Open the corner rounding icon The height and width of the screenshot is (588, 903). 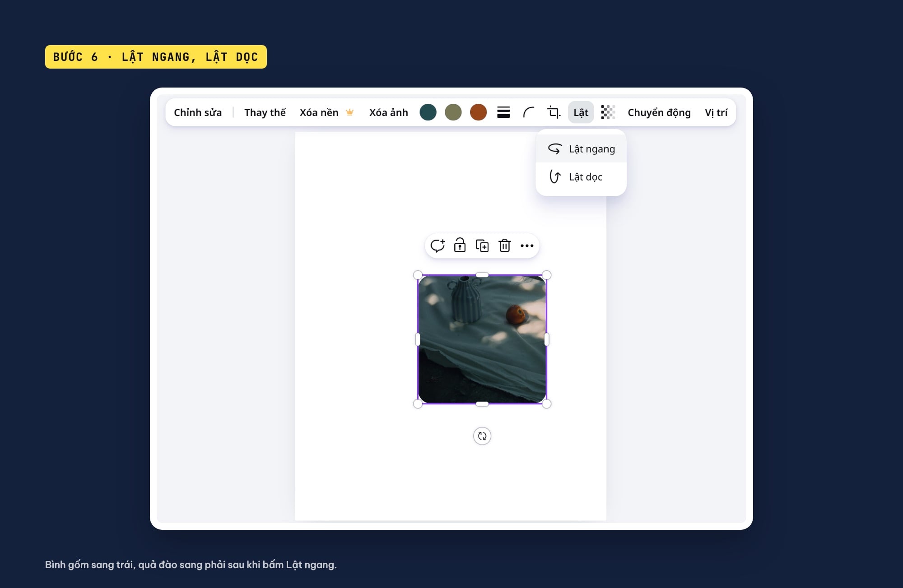529,112
